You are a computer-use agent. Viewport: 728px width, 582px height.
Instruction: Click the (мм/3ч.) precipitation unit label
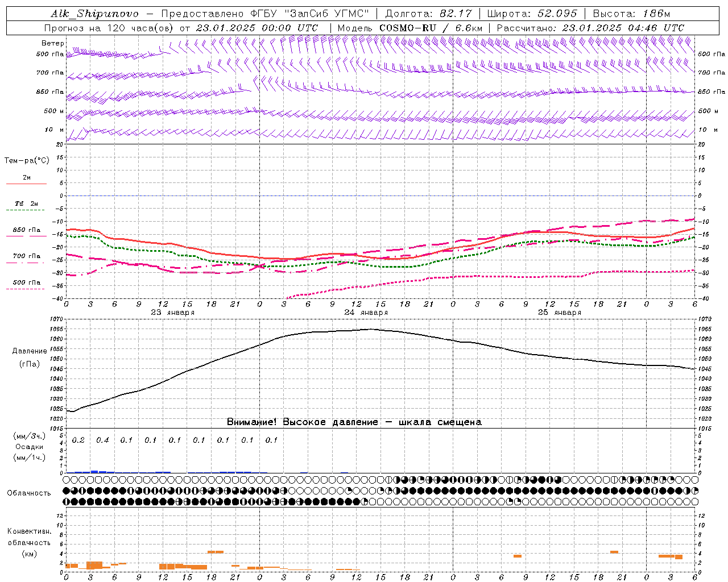pyautogui.click(x=30, y=436)
